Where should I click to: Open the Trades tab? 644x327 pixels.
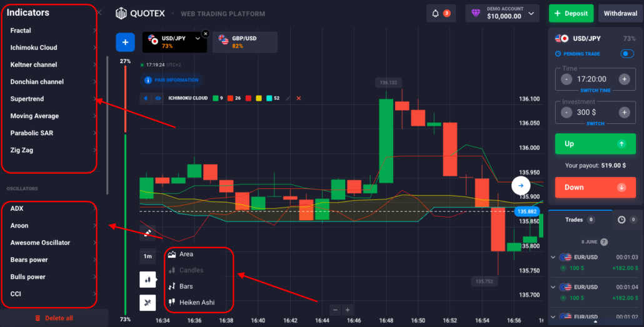(x=580, y=220)
